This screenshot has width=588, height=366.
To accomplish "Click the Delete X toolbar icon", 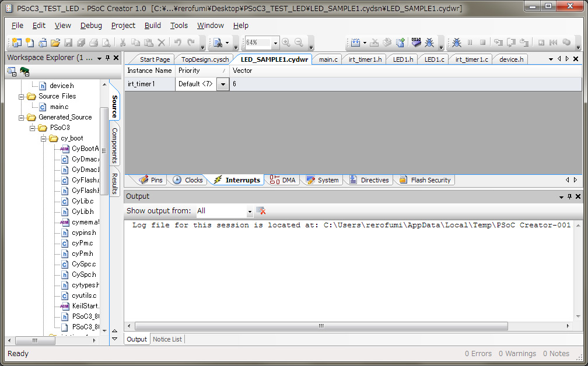I will tap(161, 43).
